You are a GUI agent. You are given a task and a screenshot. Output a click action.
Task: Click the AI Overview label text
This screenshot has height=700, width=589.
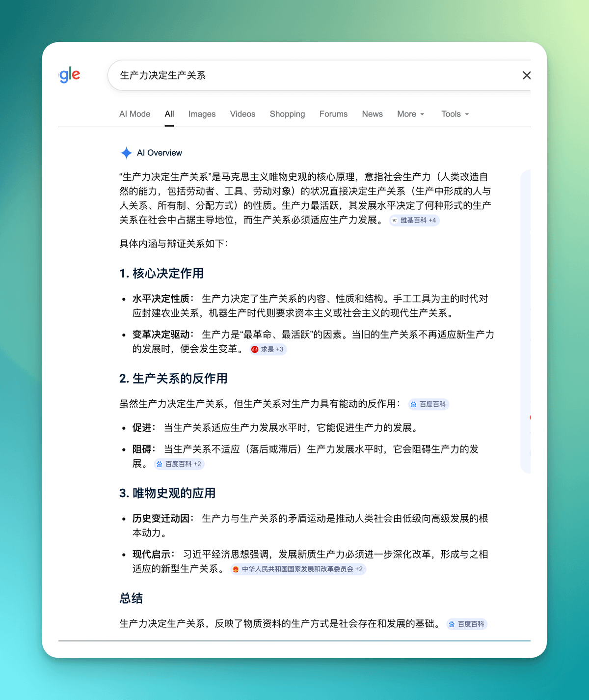pos(160,153)
